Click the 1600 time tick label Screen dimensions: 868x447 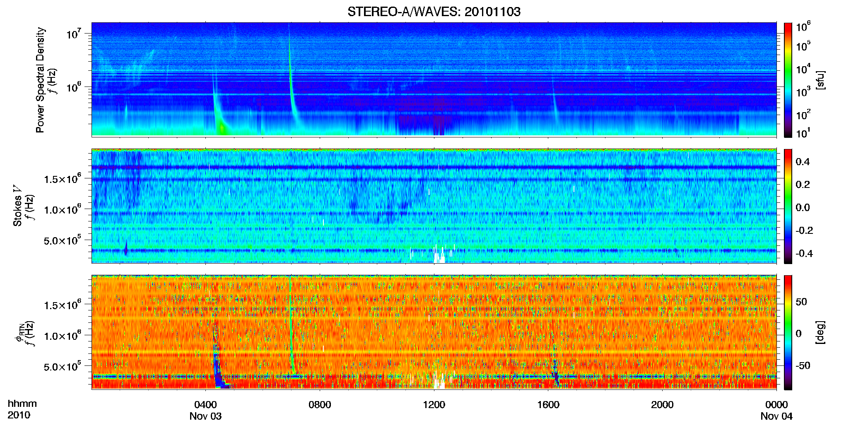click(x=548, y=404)
